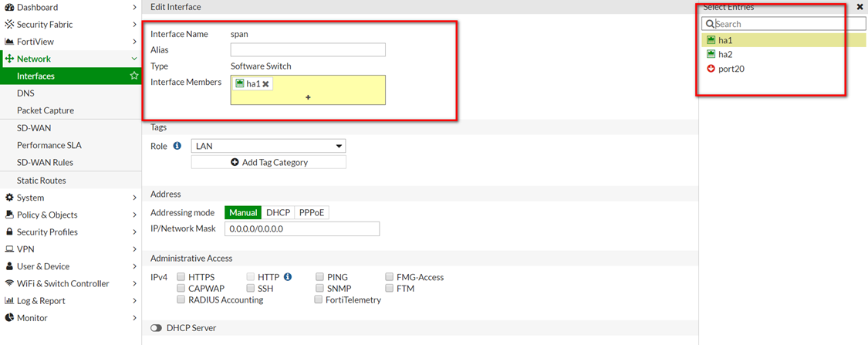This screenshot has height=345, width=868.
Task: Check the PING access checkbox
Action: coord(319,277)
